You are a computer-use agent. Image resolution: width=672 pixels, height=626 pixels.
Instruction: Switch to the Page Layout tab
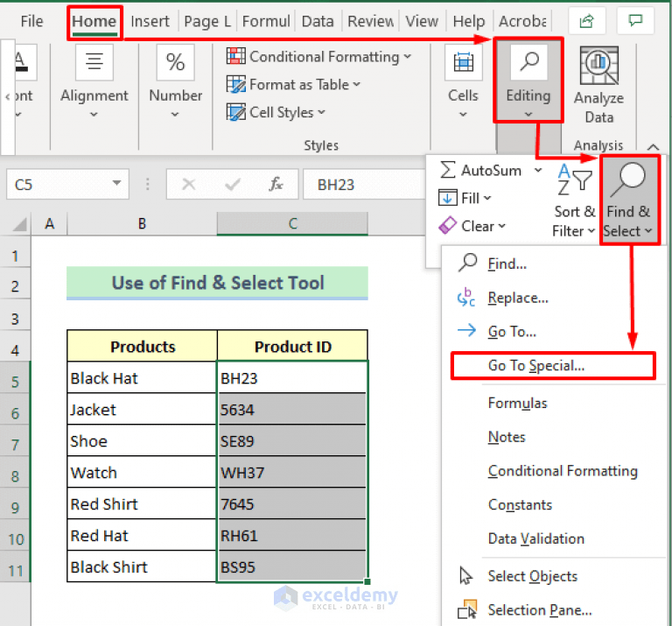coord(207,21)
